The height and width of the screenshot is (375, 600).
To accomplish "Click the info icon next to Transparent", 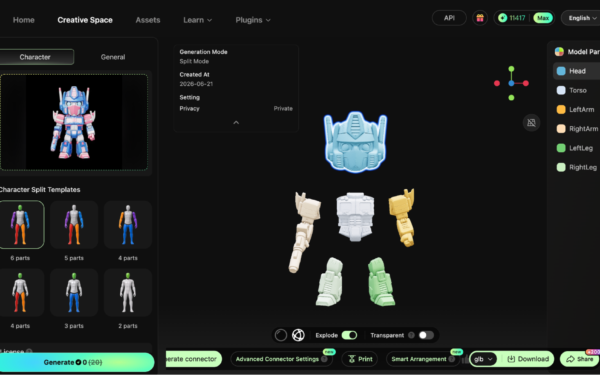I will tap(411, 335).
